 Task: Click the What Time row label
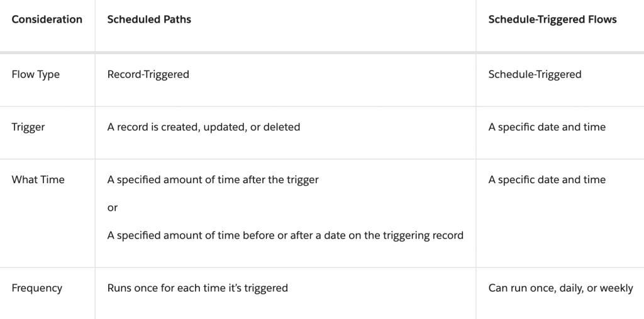coord(38,180)
